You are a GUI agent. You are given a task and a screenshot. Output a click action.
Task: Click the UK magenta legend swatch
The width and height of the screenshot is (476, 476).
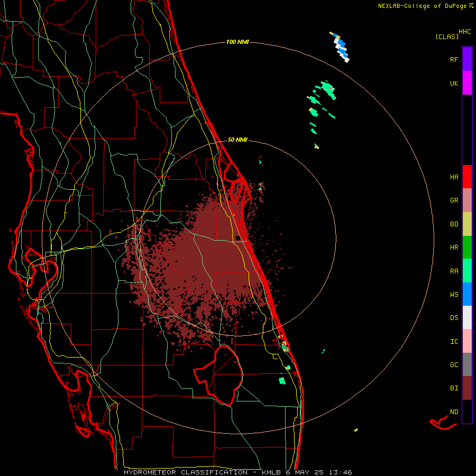click(x=467, y=83)
